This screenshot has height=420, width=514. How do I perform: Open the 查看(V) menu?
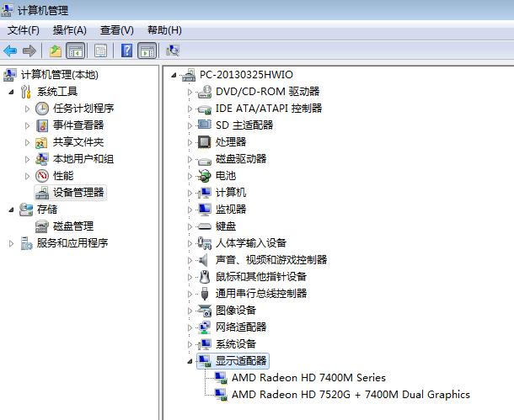116,30
